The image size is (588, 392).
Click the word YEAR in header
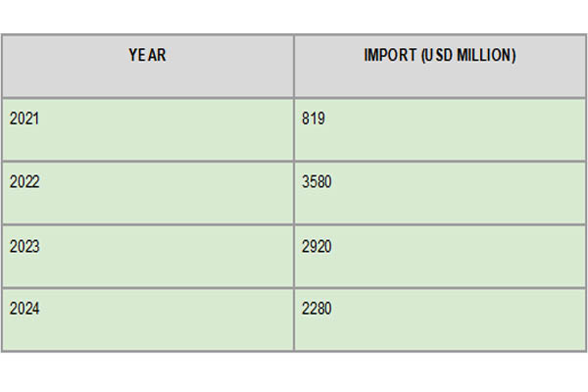pos(147,55)
